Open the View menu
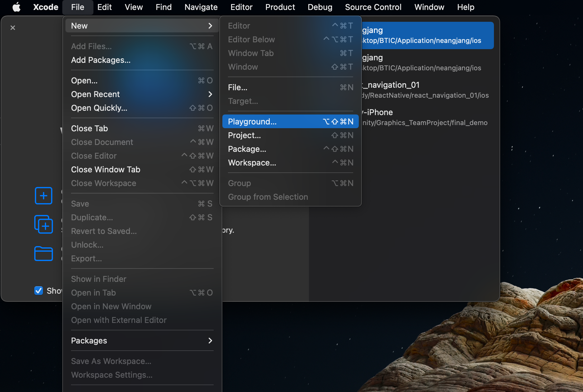The height and width of the screenshot is (392, 583). coord(134,7)
